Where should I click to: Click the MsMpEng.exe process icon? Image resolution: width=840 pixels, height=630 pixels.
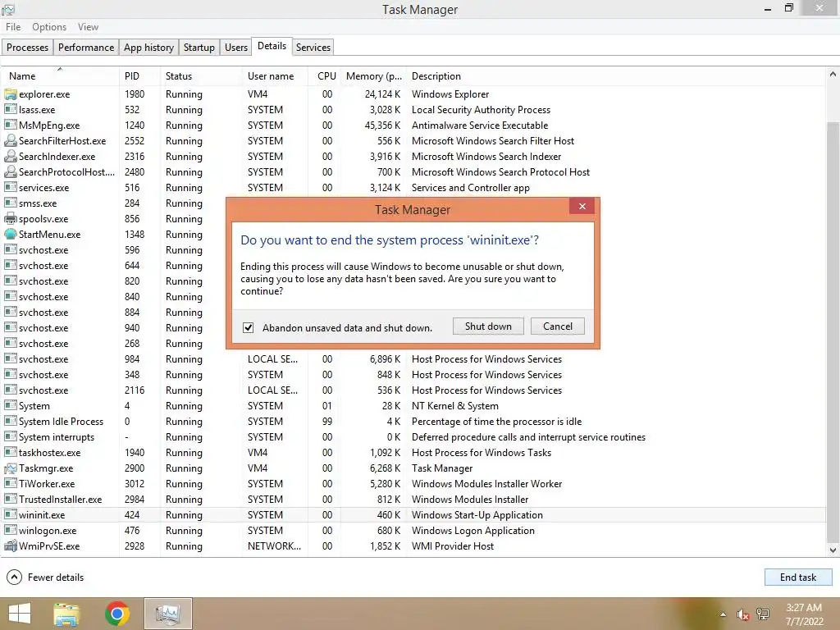[x=10, y=126]
